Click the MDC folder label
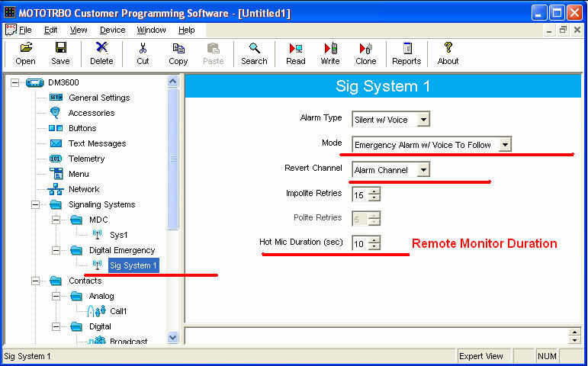 click(98, 220)
